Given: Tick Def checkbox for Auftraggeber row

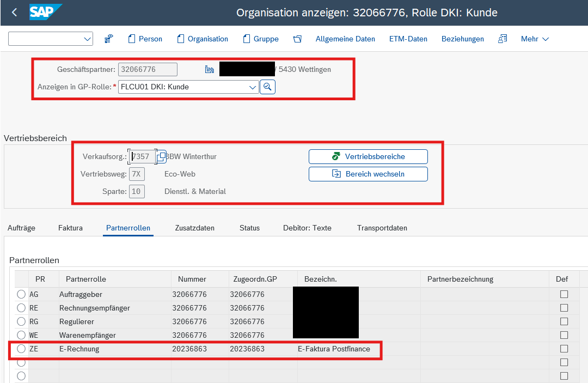Looking at the screenshot, I should click(x=564, y=295).
